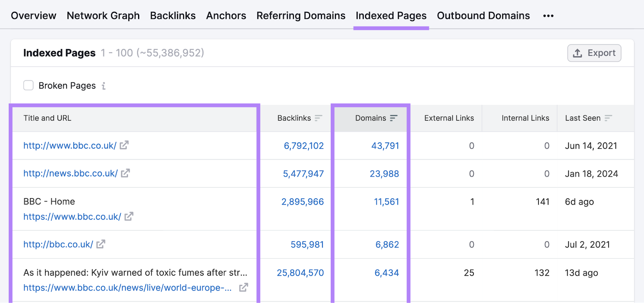Click the Last Seen sort icon
Screen dimensions: 644x303
pyautogui.click(x=608, y=118)
